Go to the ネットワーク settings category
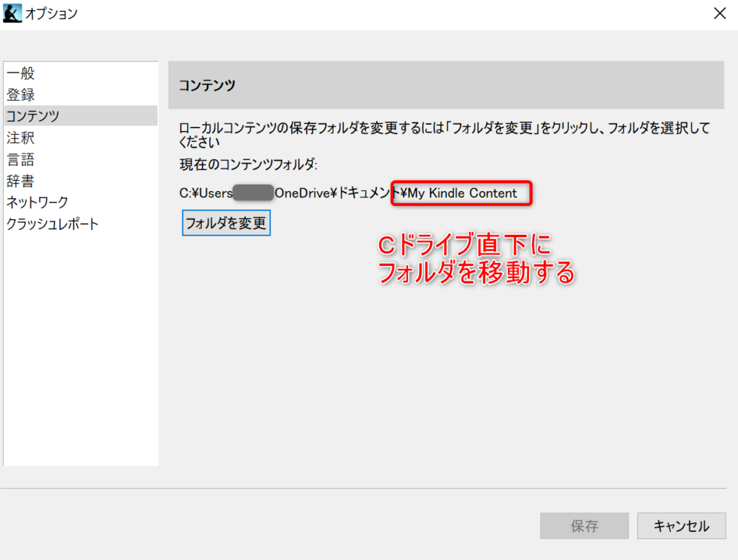738x560 pixels. (x=81, y=203)
